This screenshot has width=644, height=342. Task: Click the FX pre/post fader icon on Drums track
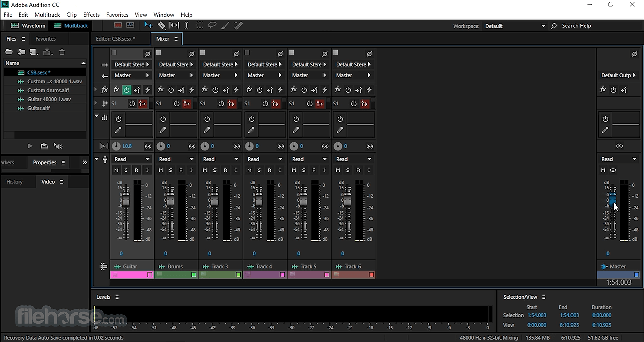click(181, 90)
